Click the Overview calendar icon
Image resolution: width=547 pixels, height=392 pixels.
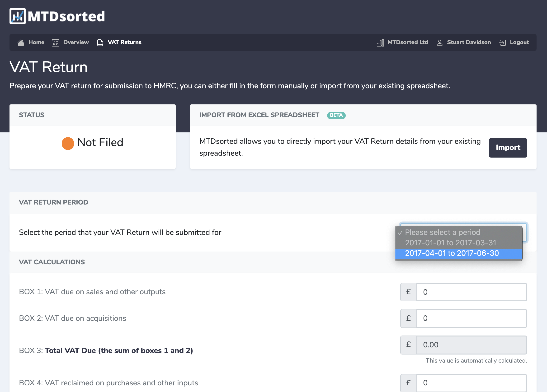click(56, 43)
